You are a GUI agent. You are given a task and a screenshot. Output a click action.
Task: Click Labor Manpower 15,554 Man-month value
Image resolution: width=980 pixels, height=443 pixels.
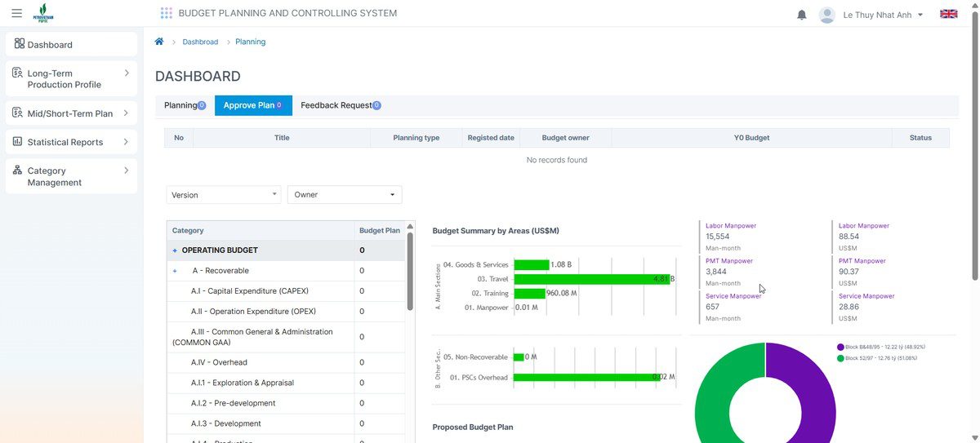pos(718,237)
